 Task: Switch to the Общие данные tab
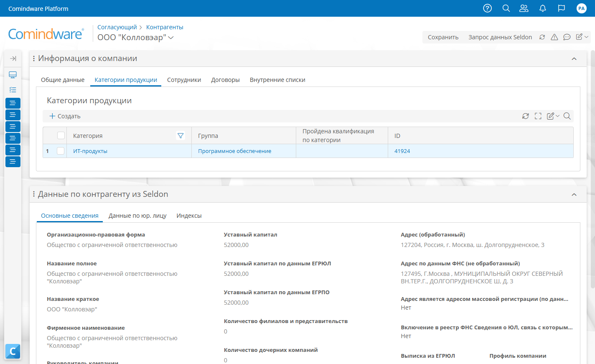point(63,80)
